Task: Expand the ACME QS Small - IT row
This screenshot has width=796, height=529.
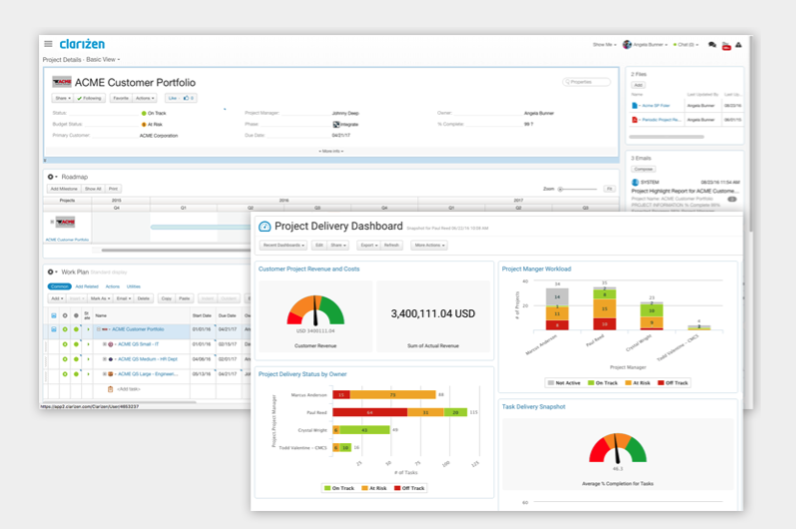Action: [104, 343]
